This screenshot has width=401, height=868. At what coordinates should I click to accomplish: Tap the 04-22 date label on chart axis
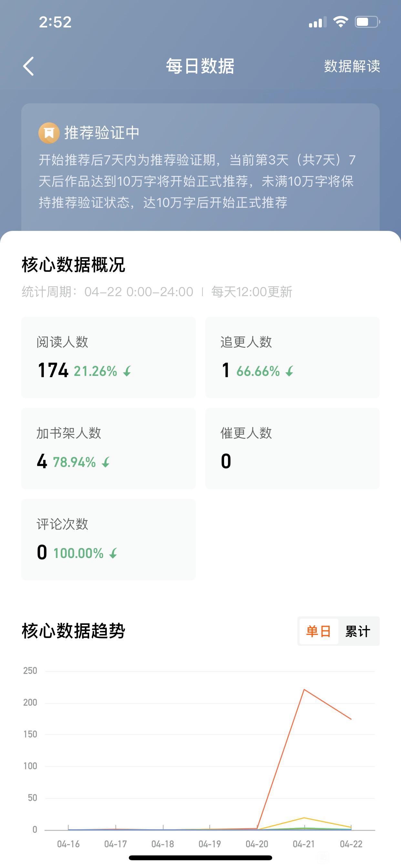[351, 844]
